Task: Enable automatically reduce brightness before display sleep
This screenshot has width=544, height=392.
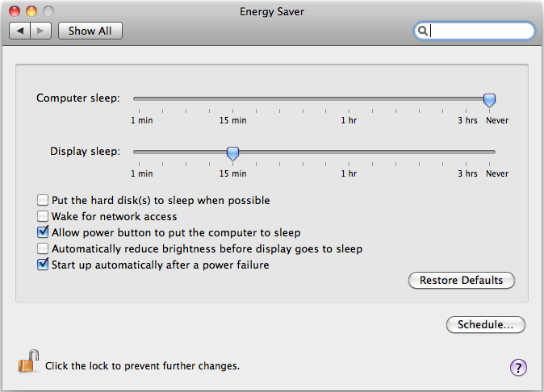Action: pos(43,248)
